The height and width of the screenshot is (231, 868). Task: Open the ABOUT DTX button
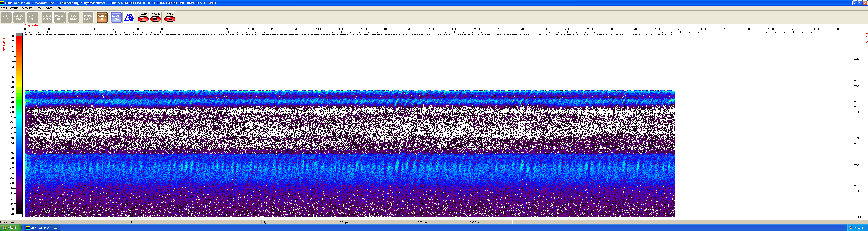pyautogui.click(x=116, y=18)
